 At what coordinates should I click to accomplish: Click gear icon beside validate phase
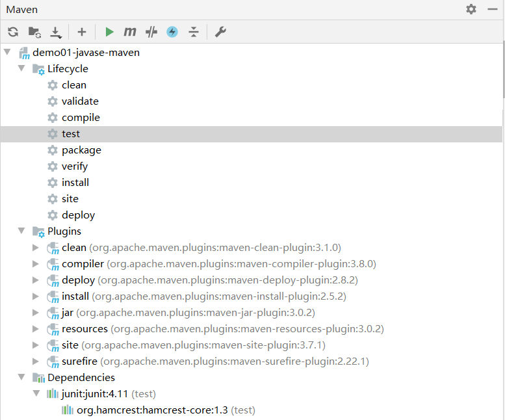click(x=53, y=101)
